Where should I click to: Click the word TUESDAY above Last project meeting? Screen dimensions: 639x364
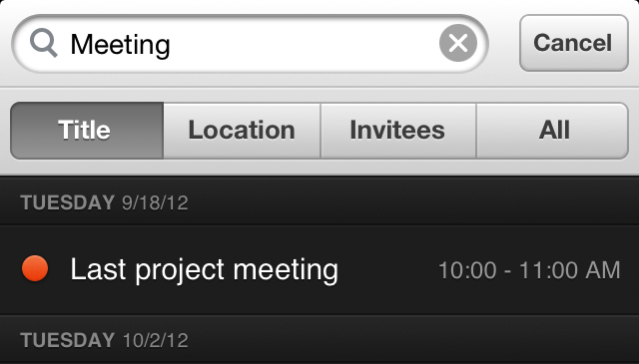click(x=68, y=202)
